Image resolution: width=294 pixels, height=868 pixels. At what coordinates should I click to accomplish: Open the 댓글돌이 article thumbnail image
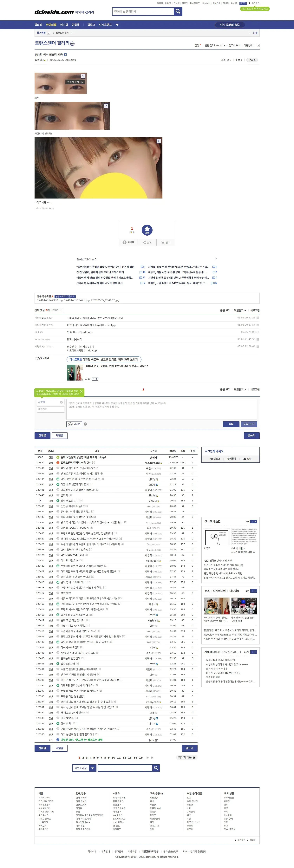tap(75, 373)
